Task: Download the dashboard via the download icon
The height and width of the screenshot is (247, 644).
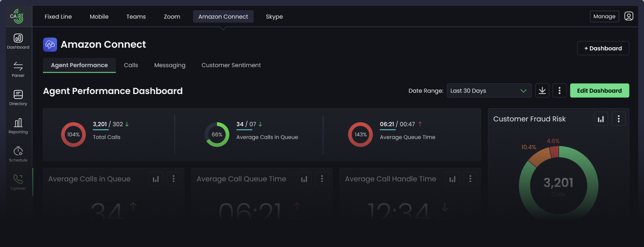Action: click(x=542, y=91)
